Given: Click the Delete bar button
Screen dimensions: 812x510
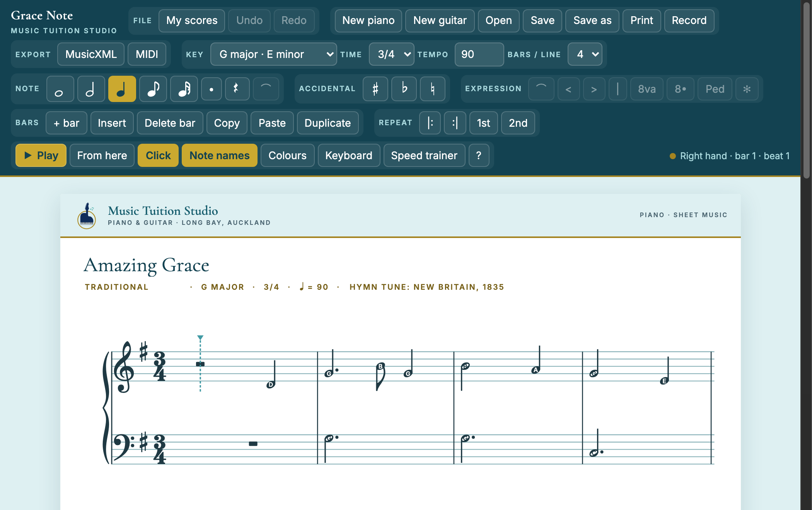Looking at the screenshot, I should click(170, 123).
